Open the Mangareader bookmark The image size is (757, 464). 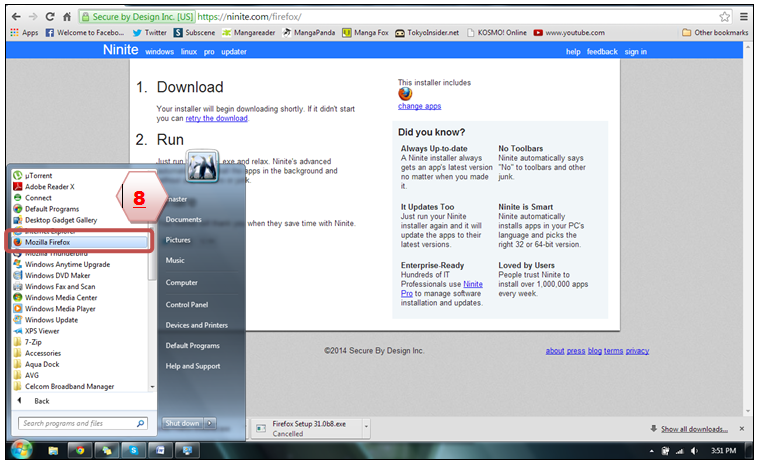point(249,32)
